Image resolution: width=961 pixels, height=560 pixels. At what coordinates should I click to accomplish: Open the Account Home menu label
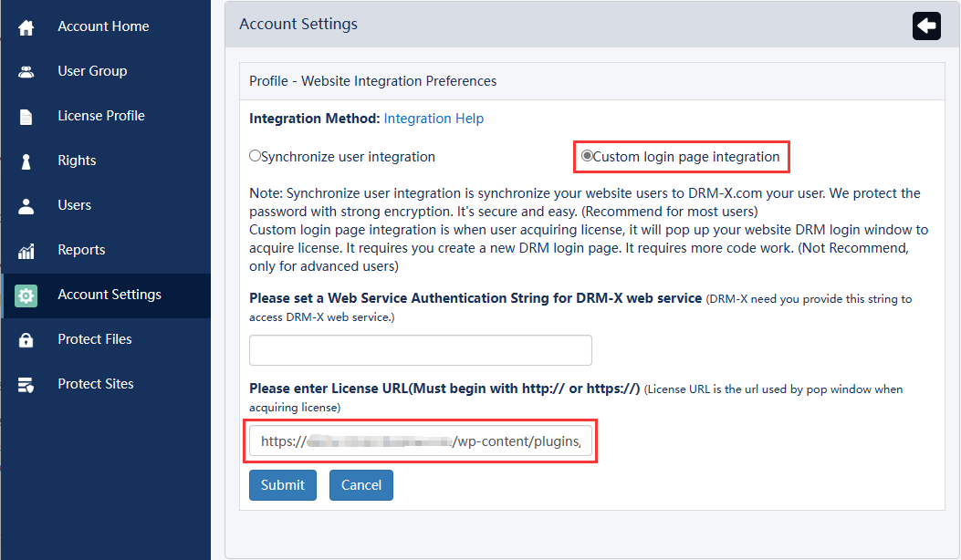[103, 26]
